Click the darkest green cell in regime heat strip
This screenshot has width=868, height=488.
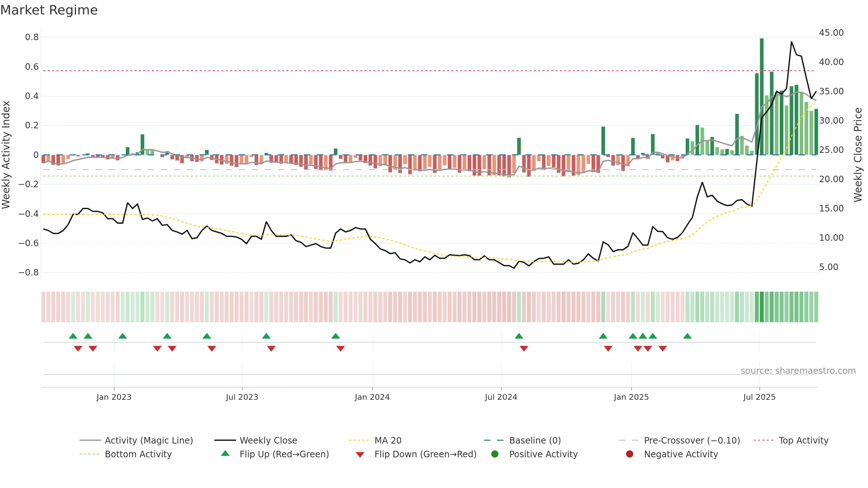(x=762, y=307)
